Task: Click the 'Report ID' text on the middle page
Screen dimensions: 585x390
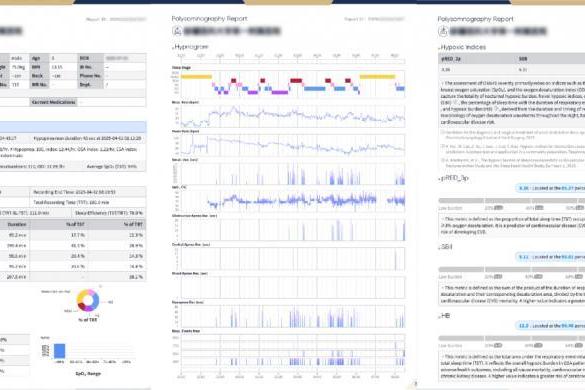Action: coord(374,19)
